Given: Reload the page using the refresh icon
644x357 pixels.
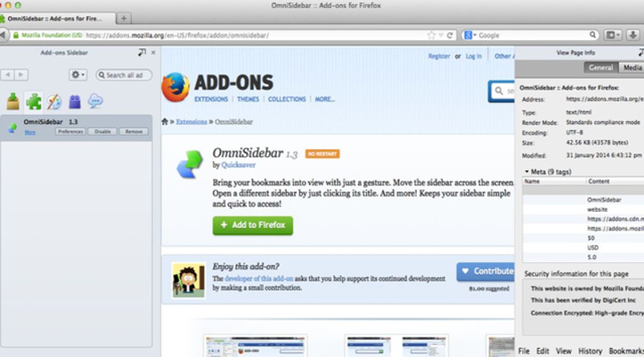Looking at the screenshot, I should [x=450, y=35].
